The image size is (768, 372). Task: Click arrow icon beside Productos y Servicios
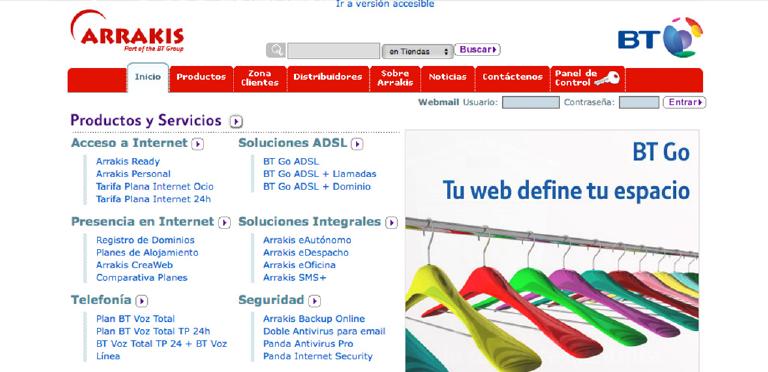coord(237,121)
